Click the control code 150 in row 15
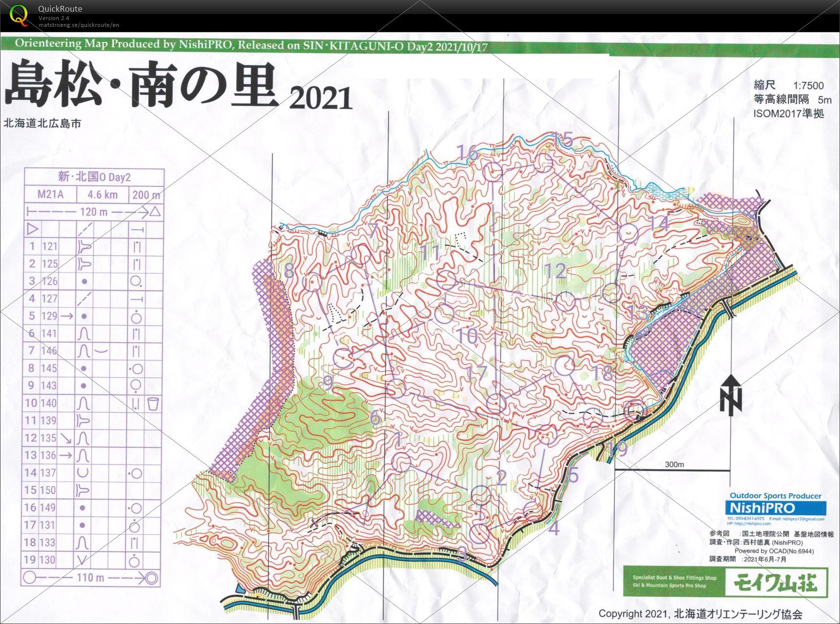 [48, 490]
